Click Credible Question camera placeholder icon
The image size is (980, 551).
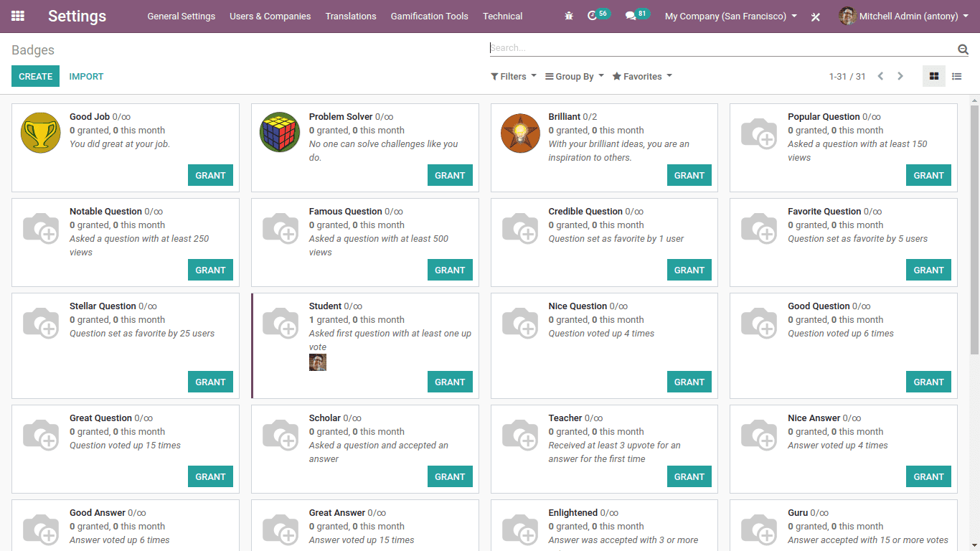[x=520, y=227]
